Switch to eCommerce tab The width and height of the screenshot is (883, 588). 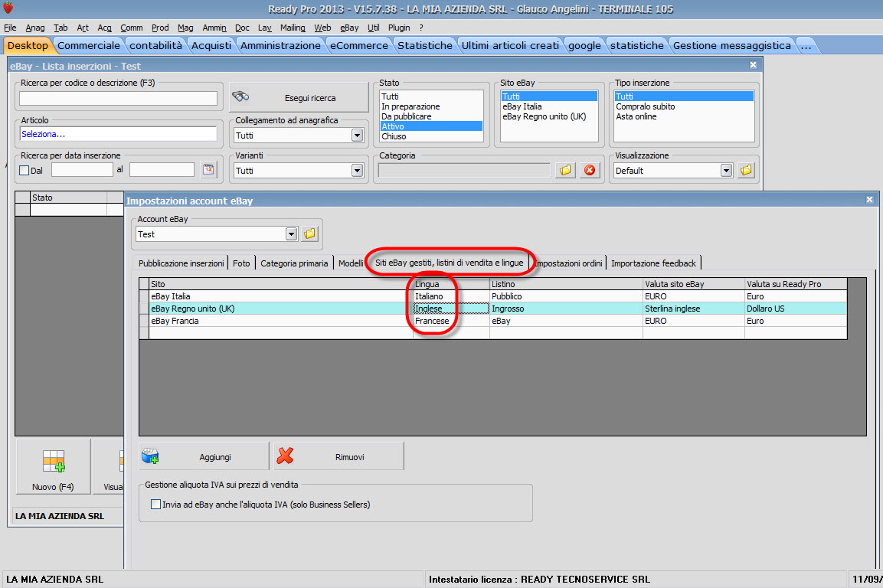pos(358,45)
